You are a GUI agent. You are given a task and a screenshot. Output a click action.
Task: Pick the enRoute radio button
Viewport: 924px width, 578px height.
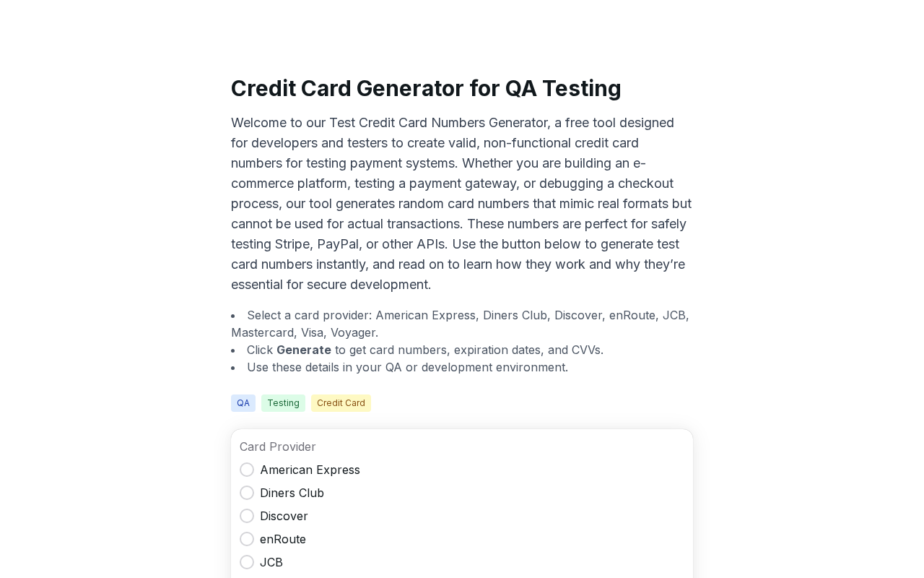click(x=247, y=539)
